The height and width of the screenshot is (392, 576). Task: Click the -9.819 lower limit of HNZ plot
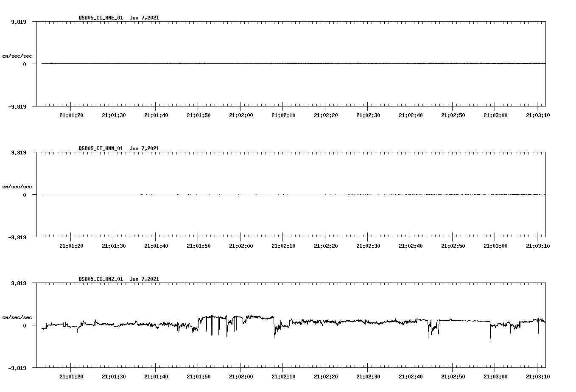(x=17, y=368)
